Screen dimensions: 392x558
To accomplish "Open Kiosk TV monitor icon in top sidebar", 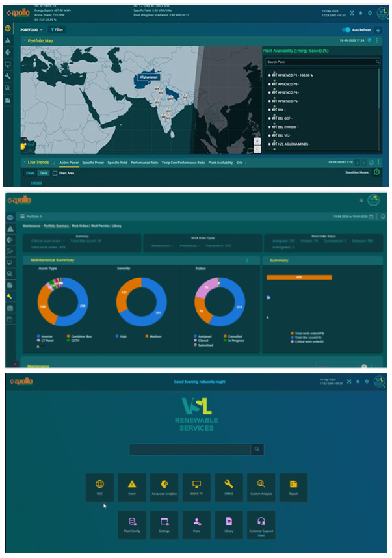I will [x=7, y=64].
